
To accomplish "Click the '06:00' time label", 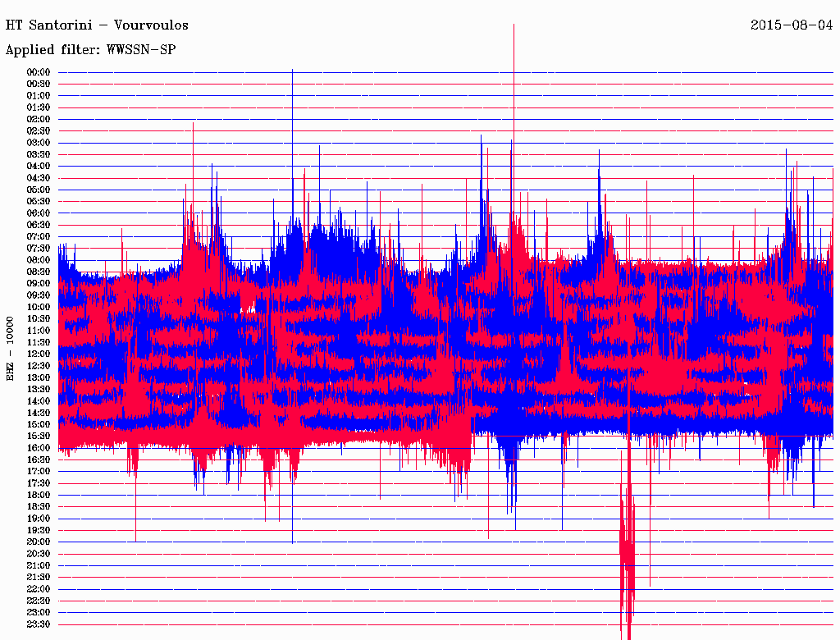I will click(x=39, y=213).
